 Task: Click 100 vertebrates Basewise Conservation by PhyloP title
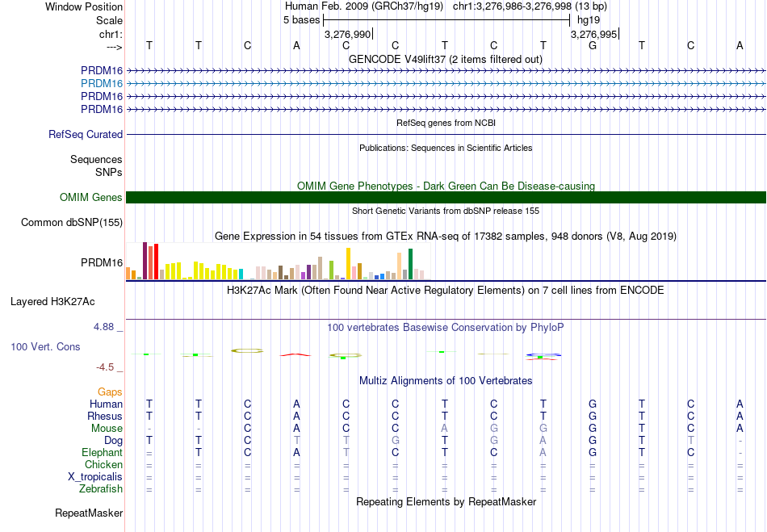pos(446,328)
